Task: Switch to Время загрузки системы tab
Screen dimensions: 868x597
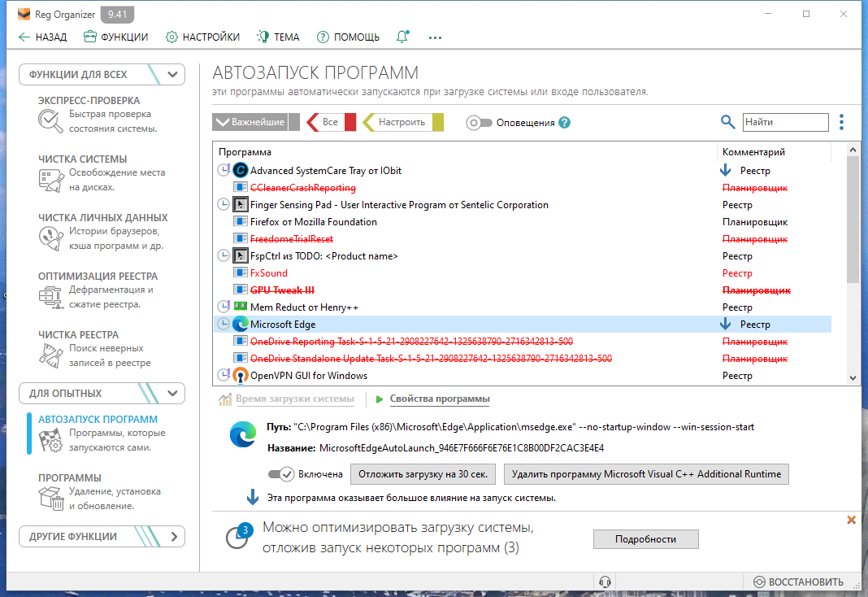Action: [294, 399]
